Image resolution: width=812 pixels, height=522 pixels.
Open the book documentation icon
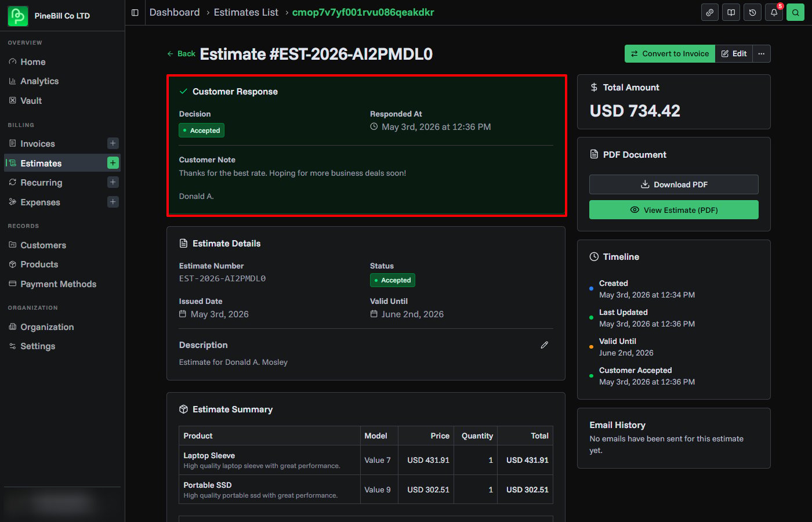731,12
